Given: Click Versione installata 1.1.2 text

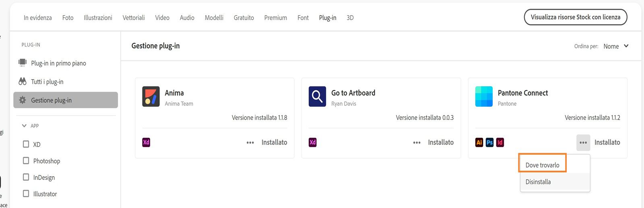Looking at the screenshot, I should (592, 118).
